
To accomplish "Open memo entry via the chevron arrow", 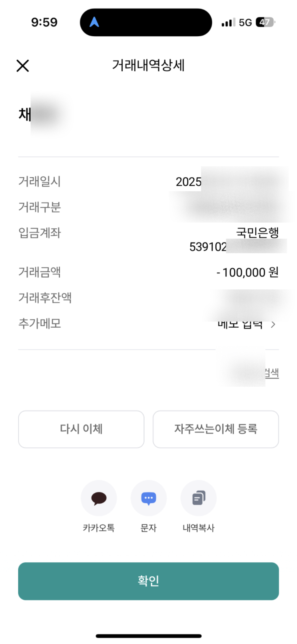I will (273, 325).
